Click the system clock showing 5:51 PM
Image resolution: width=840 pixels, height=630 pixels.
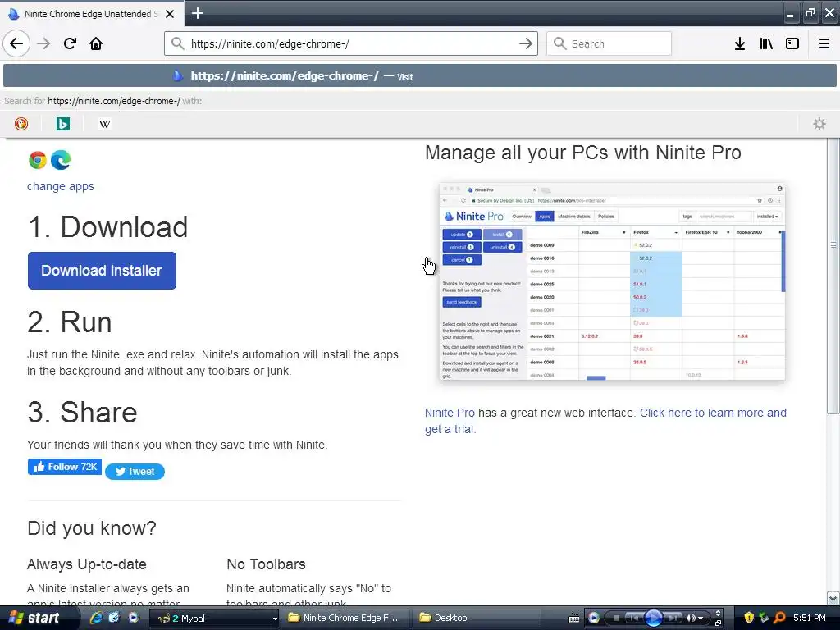click(x=810, y=618)
